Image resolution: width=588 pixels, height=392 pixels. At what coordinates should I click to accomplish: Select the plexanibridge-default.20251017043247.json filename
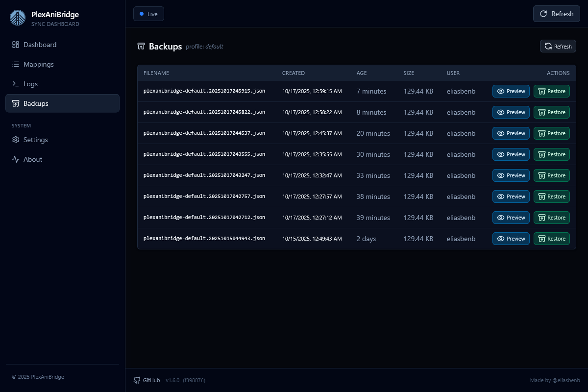[x=204, y=175]
